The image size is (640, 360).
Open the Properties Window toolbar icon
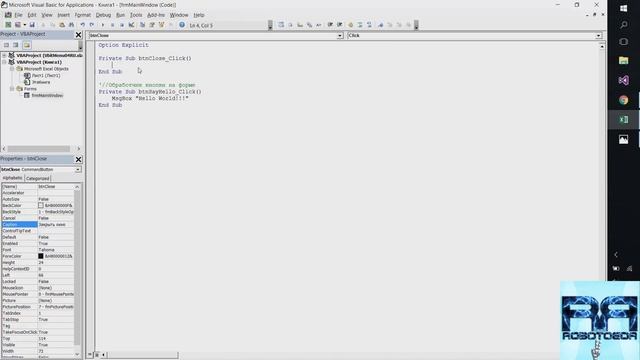[152, 25]
